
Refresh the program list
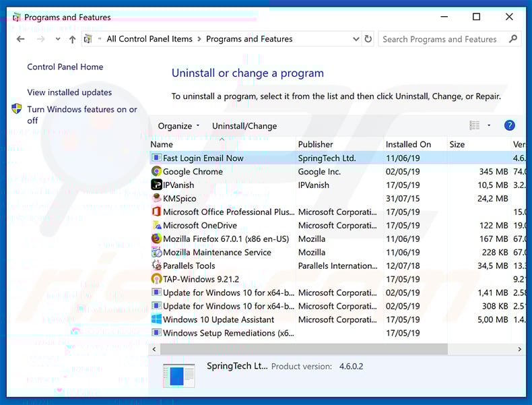coord(368,39)
